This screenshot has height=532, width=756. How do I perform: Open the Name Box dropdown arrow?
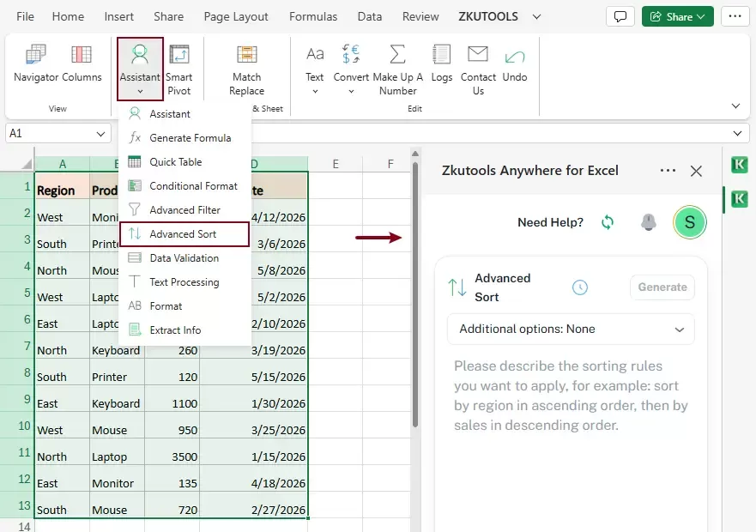100,134
